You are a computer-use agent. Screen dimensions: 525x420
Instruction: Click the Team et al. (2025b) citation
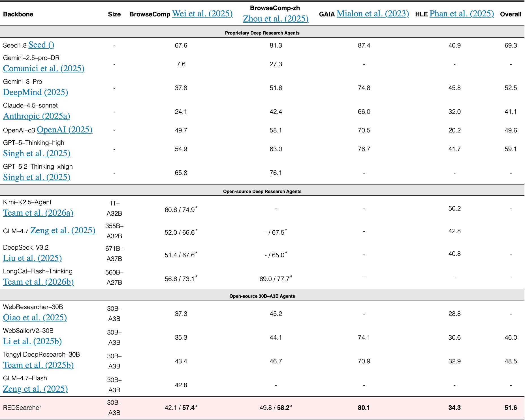38,365
